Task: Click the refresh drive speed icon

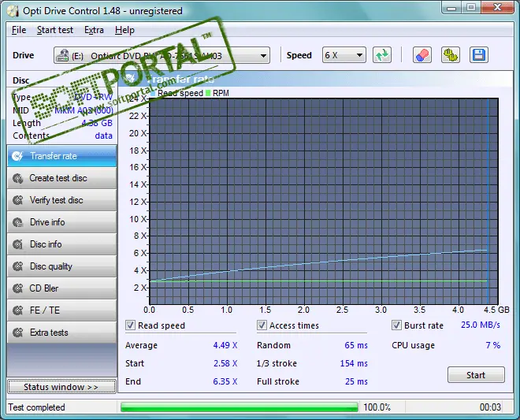Action: (382, 55)
